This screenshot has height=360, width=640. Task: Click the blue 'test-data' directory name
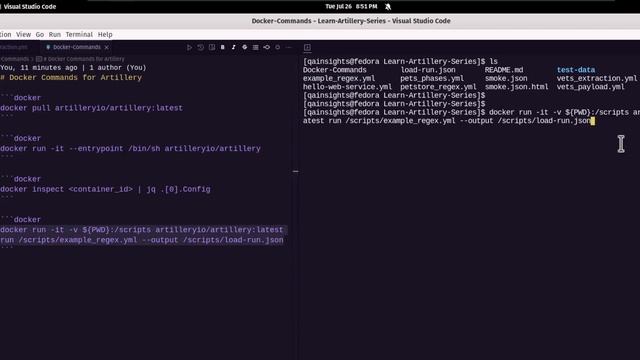pyautogui.click(x=576, y=70)
